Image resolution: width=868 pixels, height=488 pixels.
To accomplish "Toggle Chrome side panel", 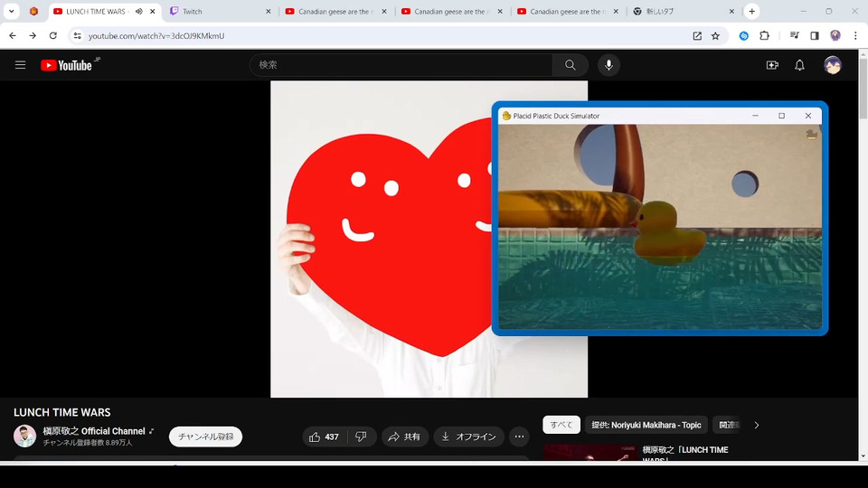I will pyautogui.click(x=815, y=35).
